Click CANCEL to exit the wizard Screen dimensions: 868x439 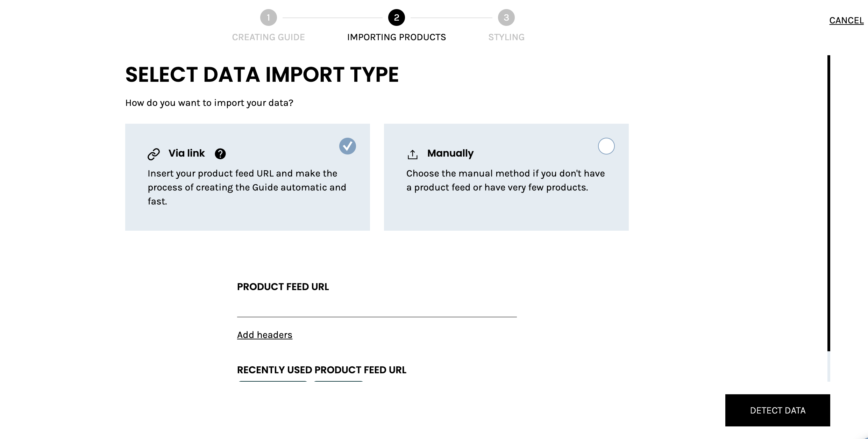pyautogui.click(x=846, y=20)
